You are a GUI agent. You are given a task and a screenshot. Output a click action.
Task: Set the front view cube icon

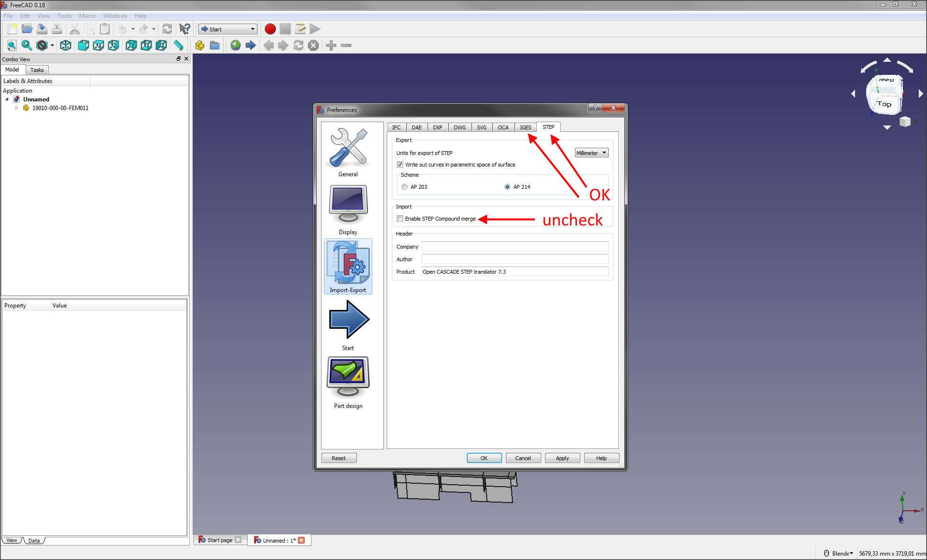(84, 45)
